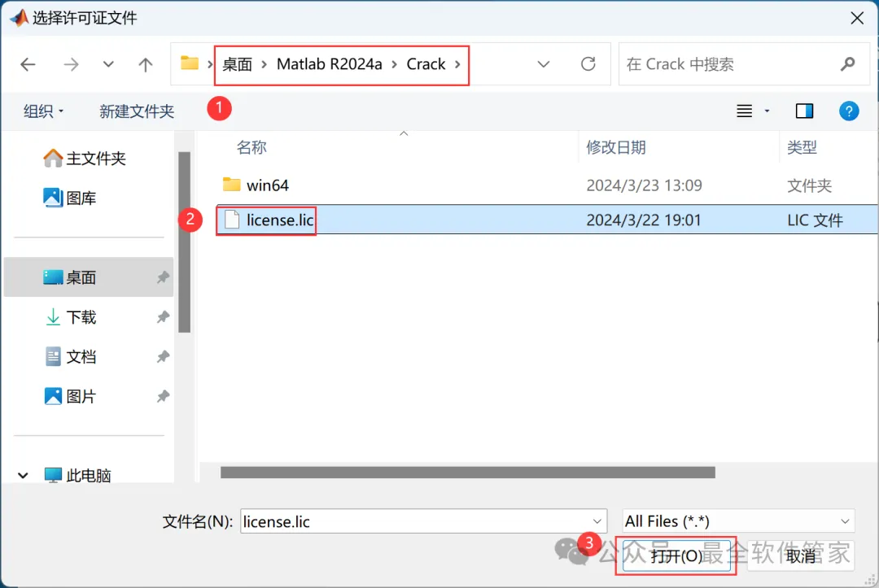Open 图库 in the sidebar
Image resolution: width=879 pixels, height=588 pixels.
click(x=70, y=198)
